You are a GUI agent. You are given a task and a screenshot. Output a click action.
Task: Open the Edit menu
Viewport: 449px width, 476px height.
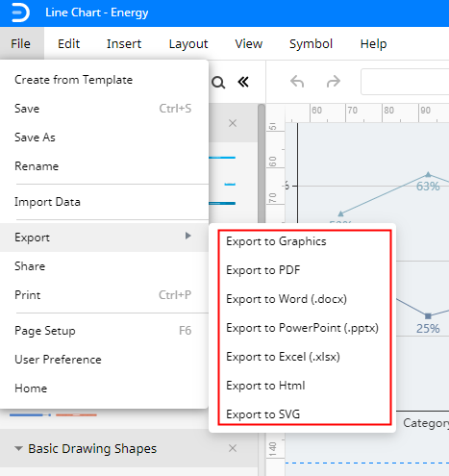[x=68, y=43]
